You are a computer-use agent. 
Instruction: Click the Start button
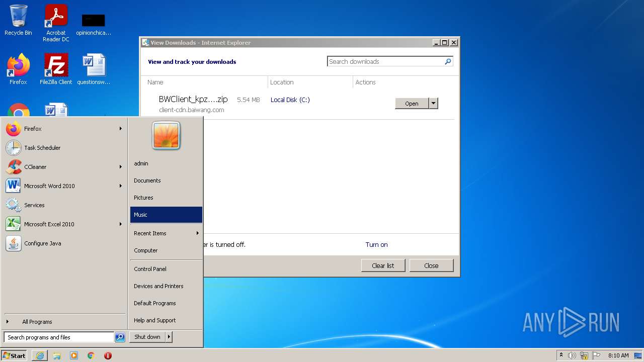pyautogui.click(x=14, y=355)
